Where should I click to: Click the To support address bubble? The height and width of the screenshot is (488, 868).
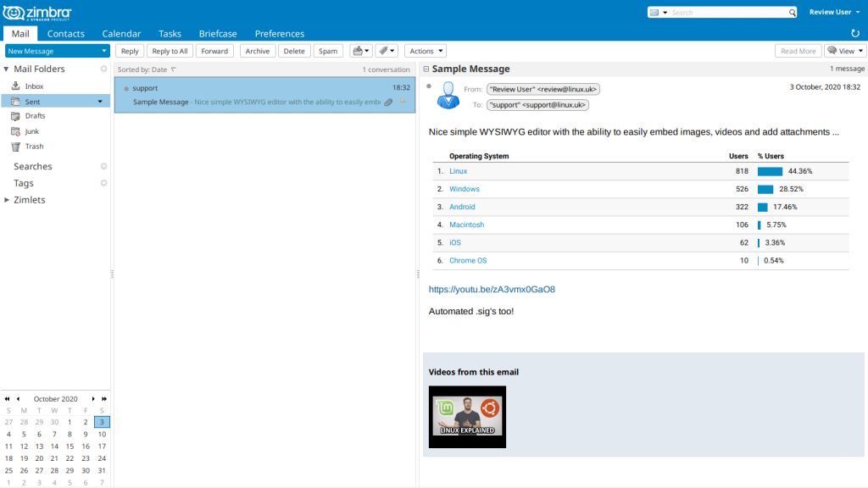pos(537,104)
